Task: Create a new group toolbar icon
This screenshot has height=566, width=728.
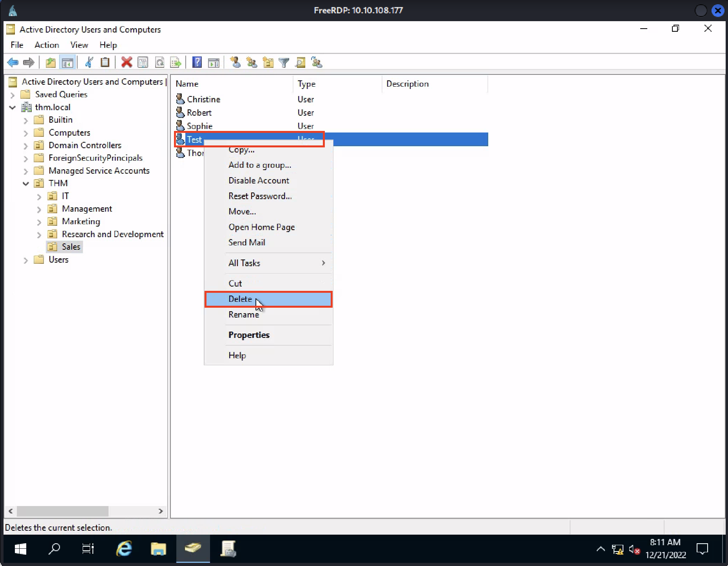Action: [252, 62]
